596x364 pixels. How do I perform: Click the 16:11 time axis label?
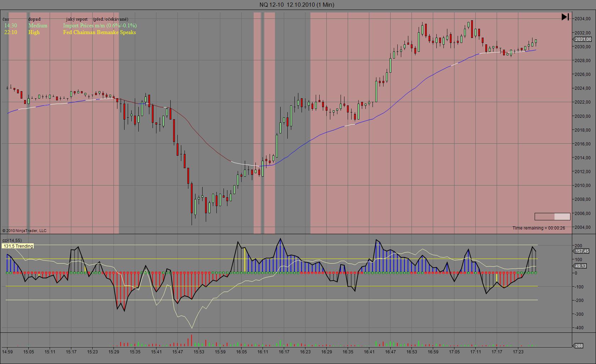(x=263, y=352)
